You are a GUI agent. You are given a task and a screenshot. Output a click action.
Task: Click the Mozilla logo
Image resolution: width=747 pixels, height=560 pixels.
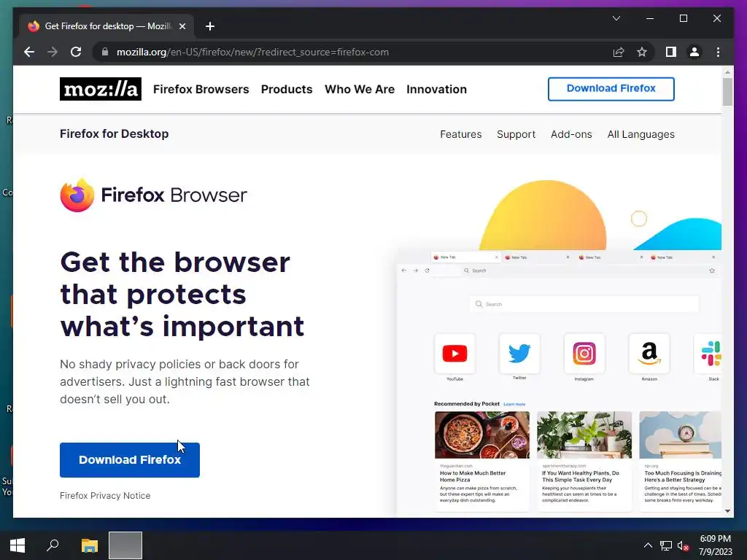tap(101, 89)
